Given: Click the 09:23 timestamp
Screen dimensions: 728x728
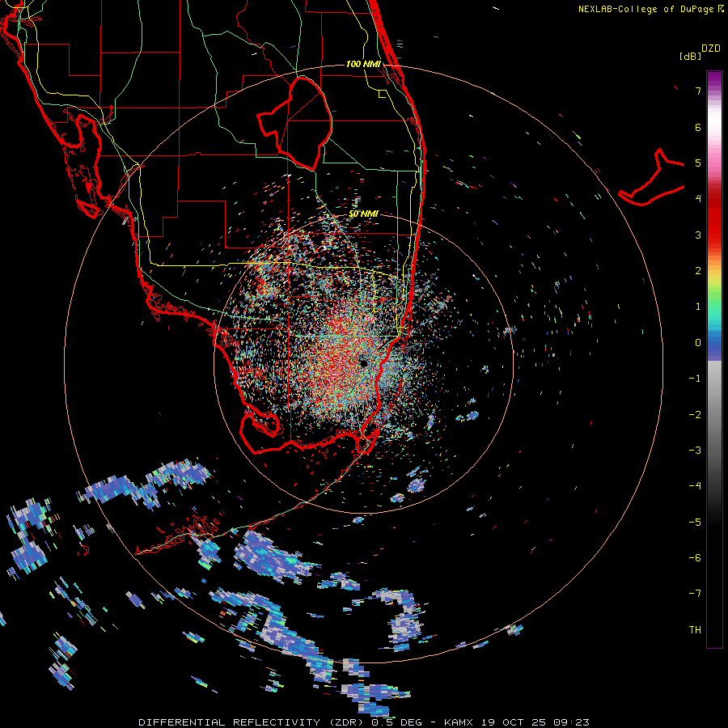Looking at the screenshot, I should point(572,722).
